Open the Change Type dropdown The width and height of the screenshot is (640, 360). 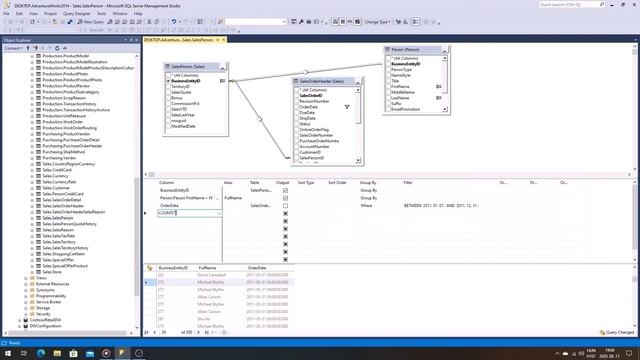click(x=377, y=22)
